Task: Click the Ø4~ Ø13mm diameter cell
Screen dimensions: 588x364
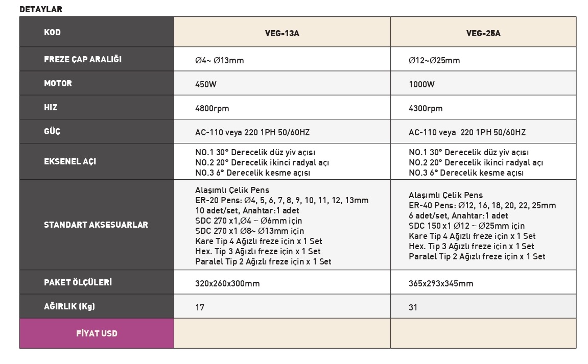Action: [x=220, y=60]
